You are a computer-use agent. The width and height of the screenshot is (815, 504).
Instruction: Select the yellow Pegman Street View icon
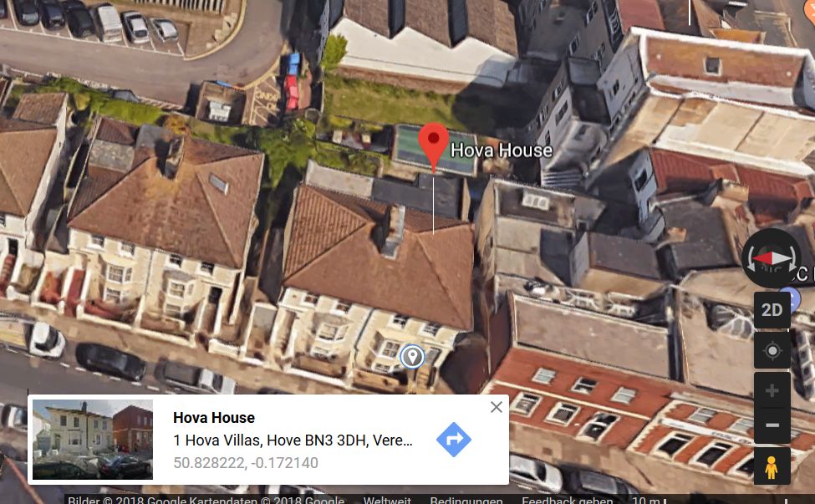(772, 467)
